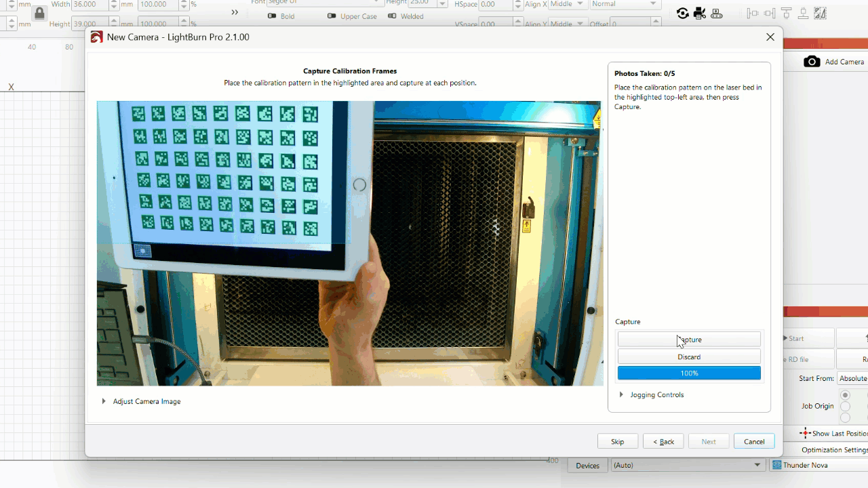Click the conveyor feed icon in top toolbar

coord(717,14)
